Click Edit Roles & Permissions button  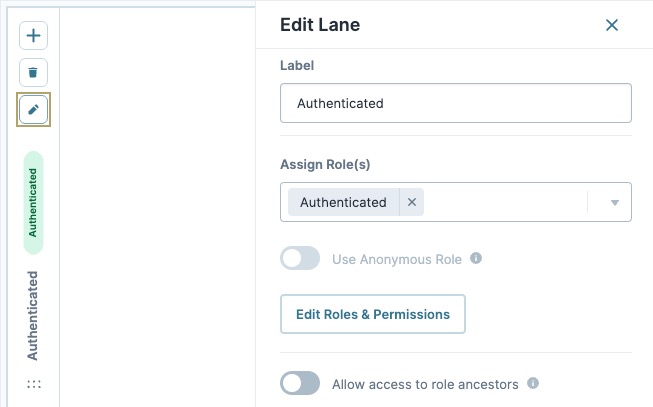click(373, 314)
